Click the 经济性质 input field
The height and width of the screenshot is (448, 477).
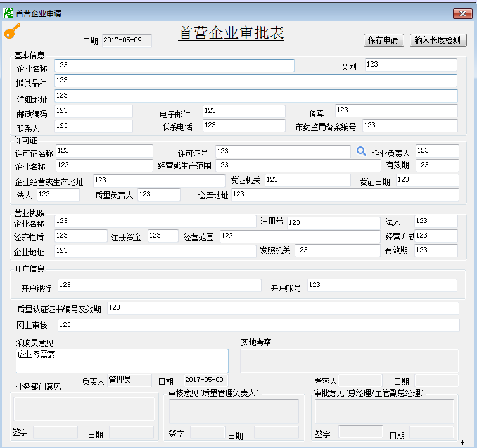[81, 236]
